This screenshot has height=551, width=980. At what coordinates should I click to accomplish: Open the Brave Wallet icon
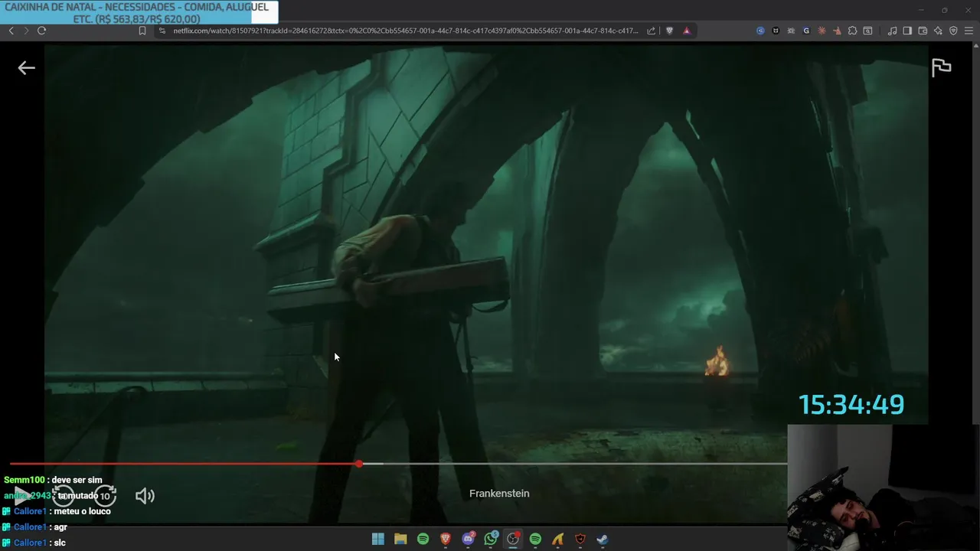pos(923,31)
